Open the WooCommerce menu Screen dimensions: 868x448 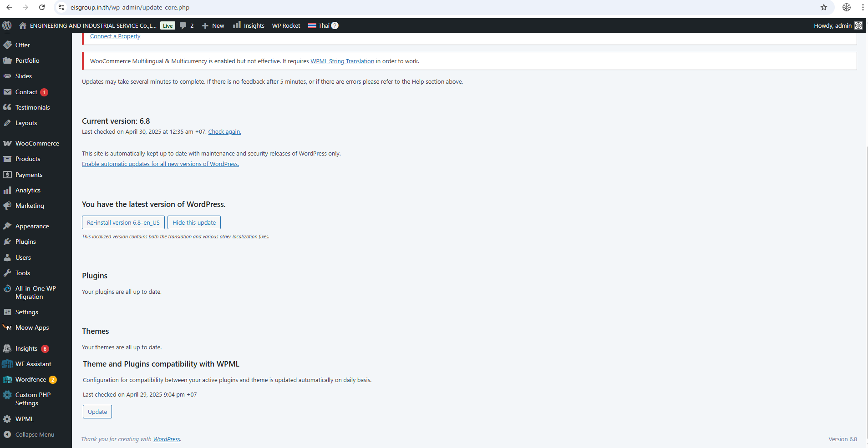[x=37, y=143]
